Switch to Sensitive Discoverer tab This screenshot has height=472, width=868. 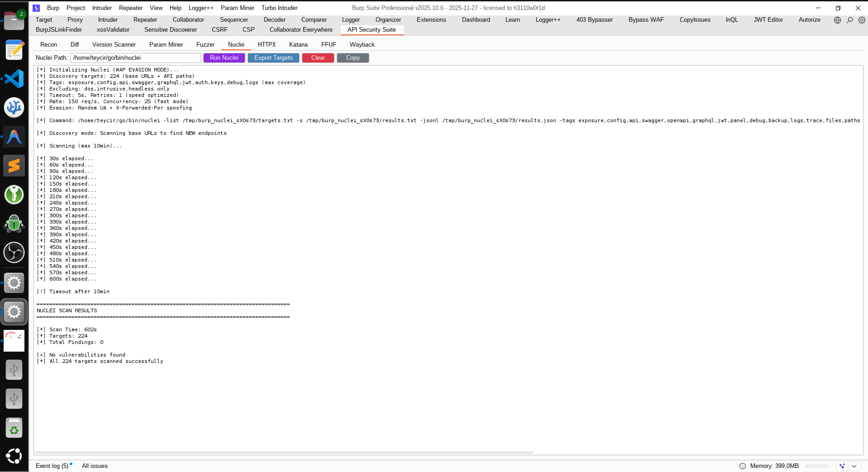pos(171,29)
